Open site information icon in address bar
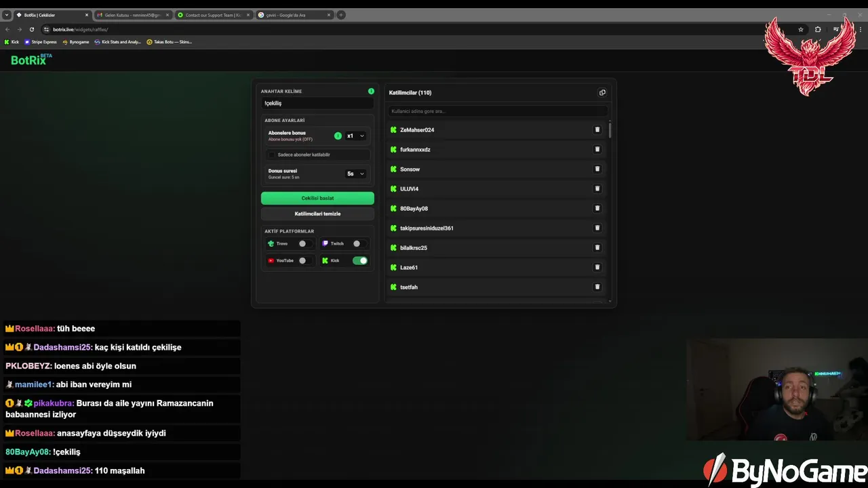The image size is (868, 488). (47, 29)
